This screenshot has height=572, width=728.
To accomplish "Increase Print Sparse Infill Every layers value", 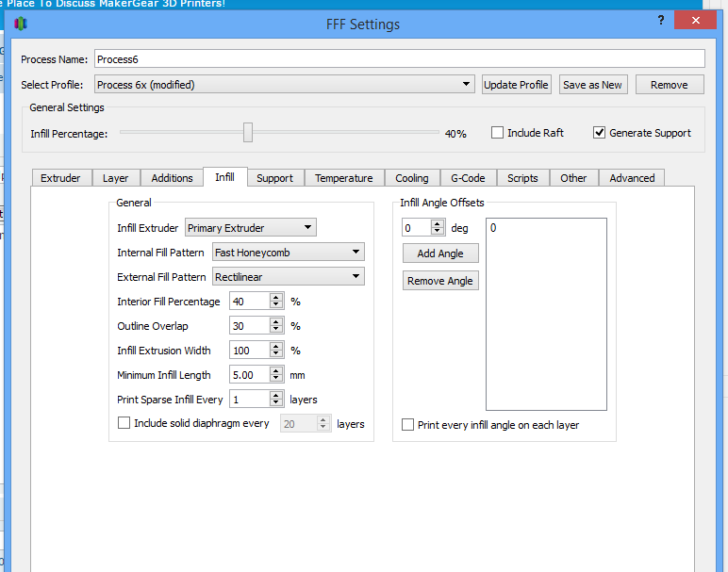I will 276,396.
